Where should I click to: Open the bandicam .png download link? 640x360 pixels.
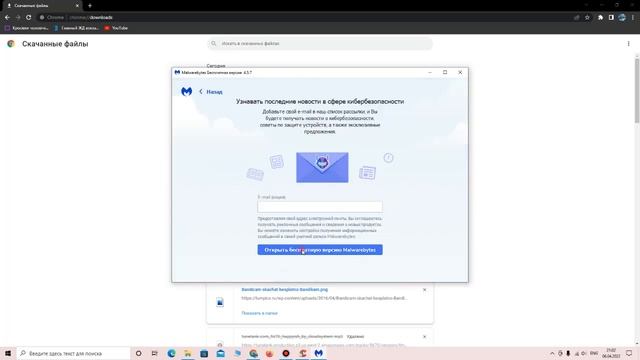[284, 289]
